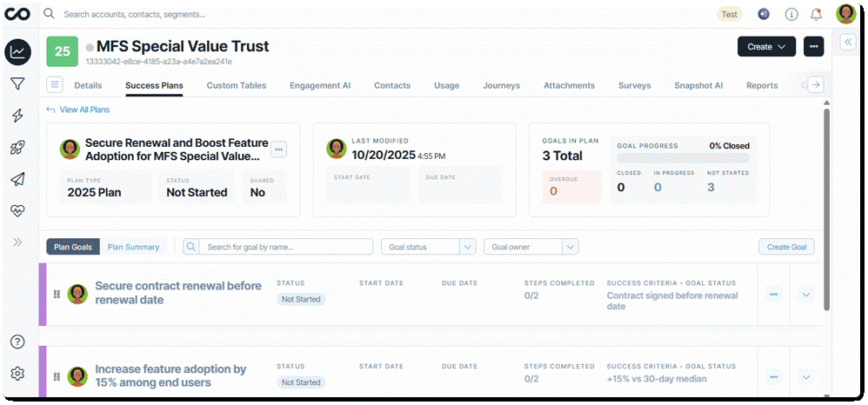Screen dimensions: 868x405
Task: Switch to the Snapshot AI tab
Action: coord(698,85)
